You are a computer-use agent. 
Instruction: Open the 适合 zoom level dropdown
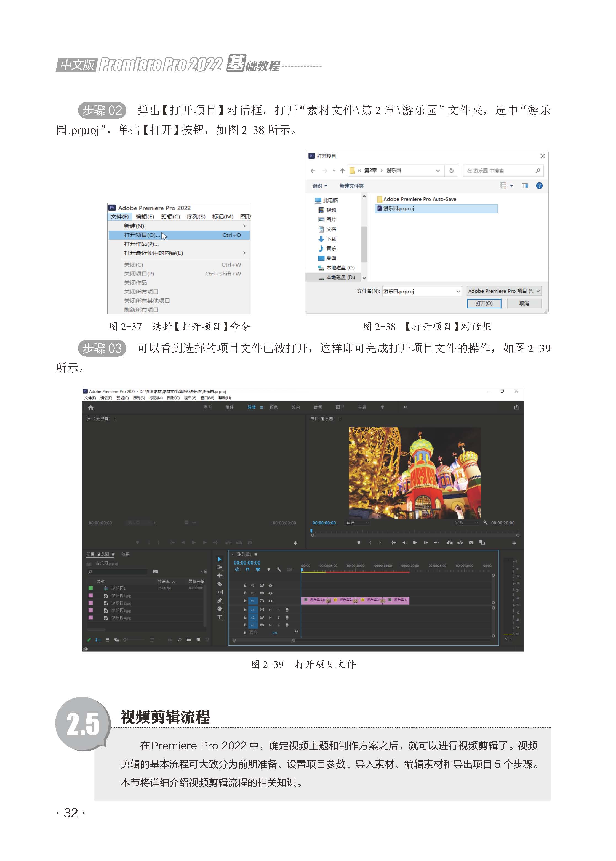coord(357,523)
